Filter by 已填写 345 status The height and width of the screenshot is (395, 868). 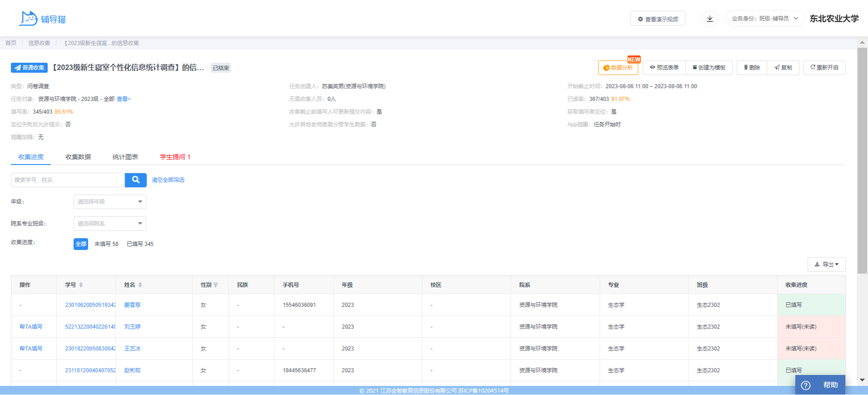(x=140, y=244)
